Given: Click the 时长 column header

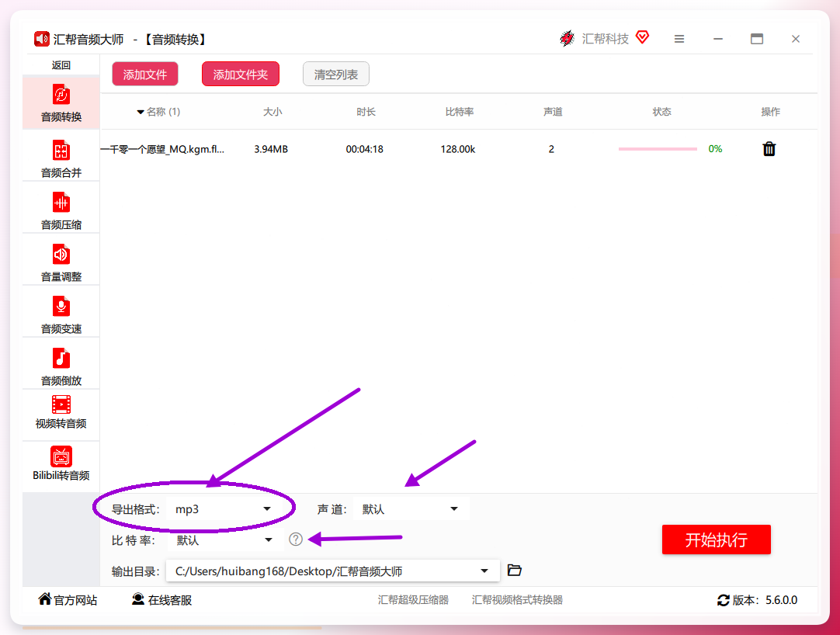Looking at the screenshot, I should [x=366, y=112].
